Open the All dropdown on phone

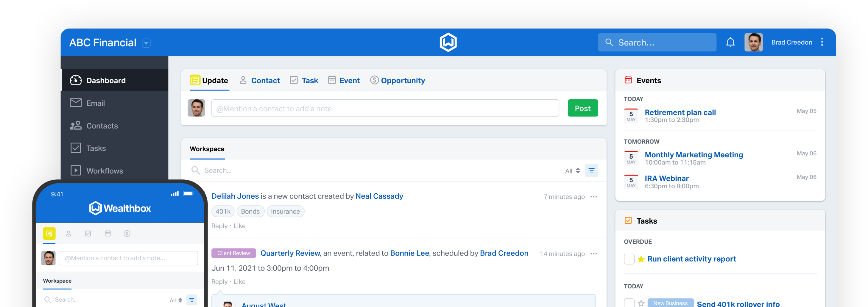pos(176,300)
